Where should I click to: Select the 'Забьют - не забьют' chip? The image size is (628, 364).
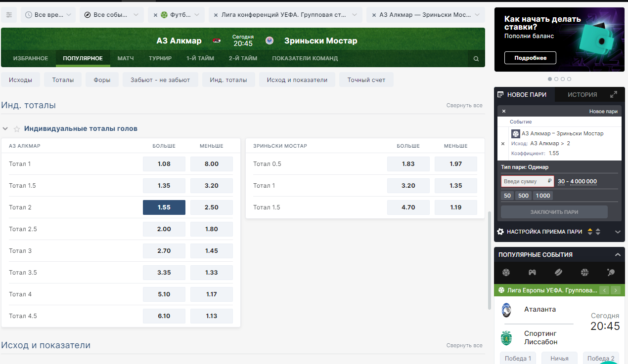click(x=160, y=80)
